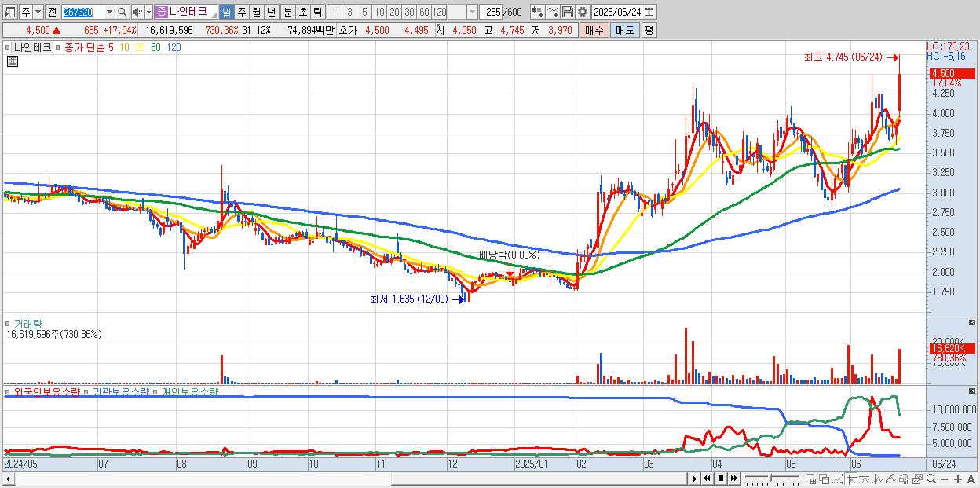Click the speaker sound icon in toolbar
The height and width of the screenshot is (488, 980).
click(137, 12)
